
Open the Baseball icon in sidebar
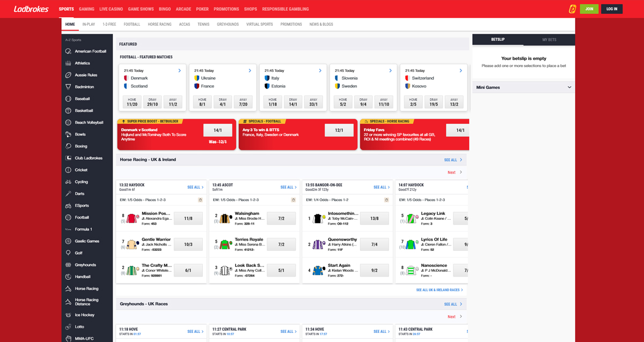point(68,99)
